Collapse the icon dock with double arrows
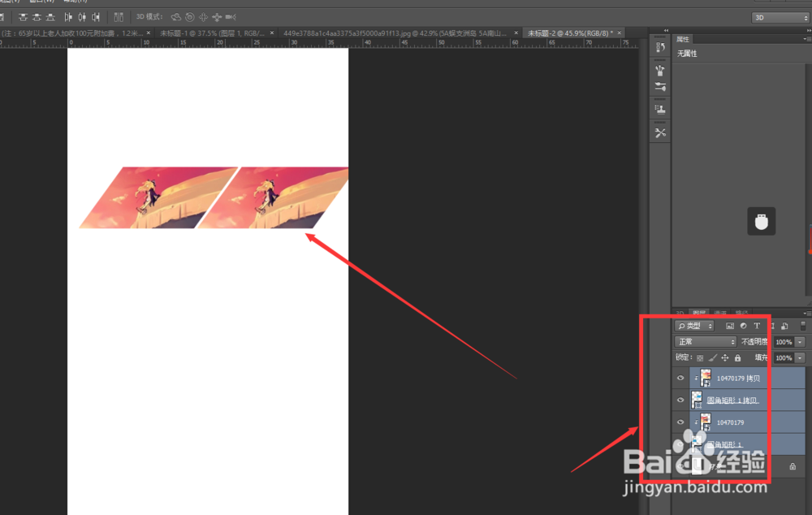 pos(667,31)
